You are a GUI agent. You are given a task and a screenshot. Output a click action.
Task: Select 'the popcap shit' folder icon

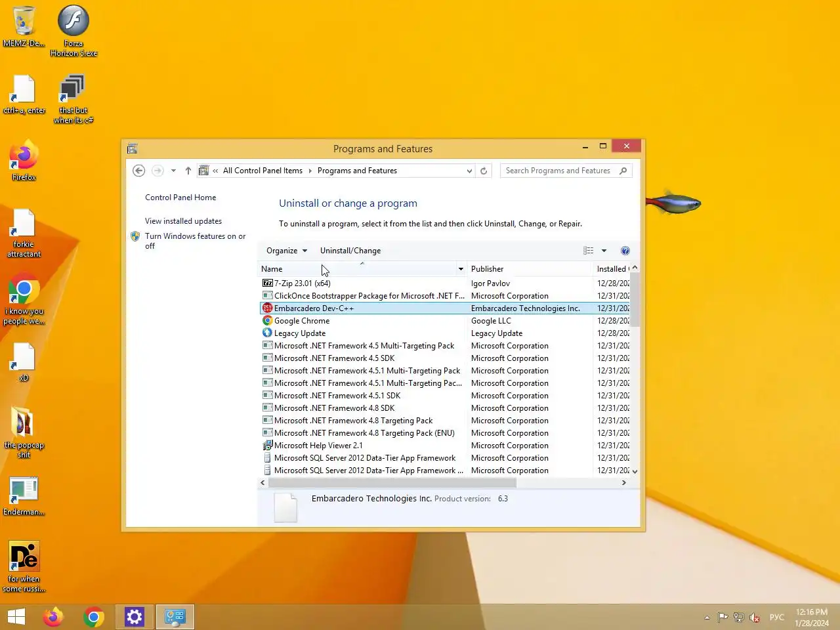[24, 433]
